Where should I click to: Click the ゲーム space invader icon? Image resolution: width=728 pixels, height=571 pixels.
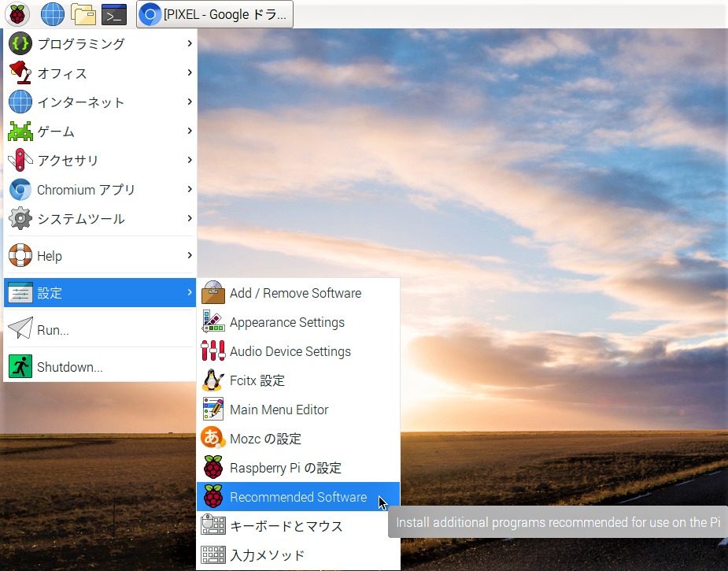pyautogui.click(x=20, y=131)
